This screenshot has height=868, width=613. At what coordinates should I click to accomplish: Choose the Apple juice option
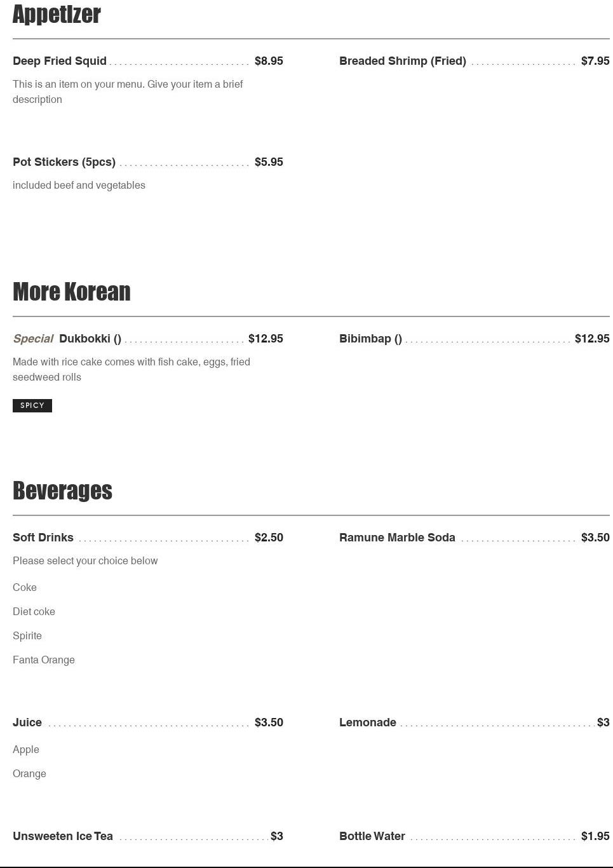(x=26, y=750)
